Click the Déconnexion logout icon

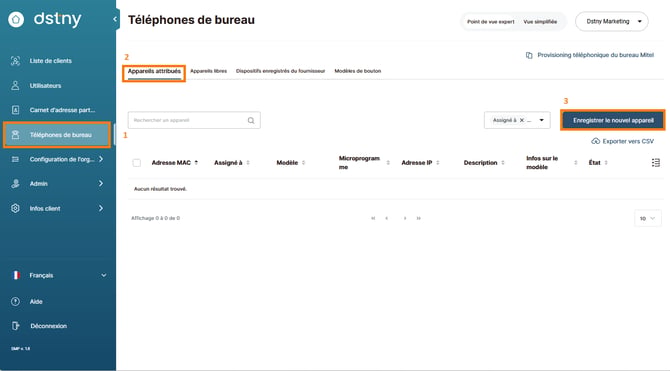[15, 326]
